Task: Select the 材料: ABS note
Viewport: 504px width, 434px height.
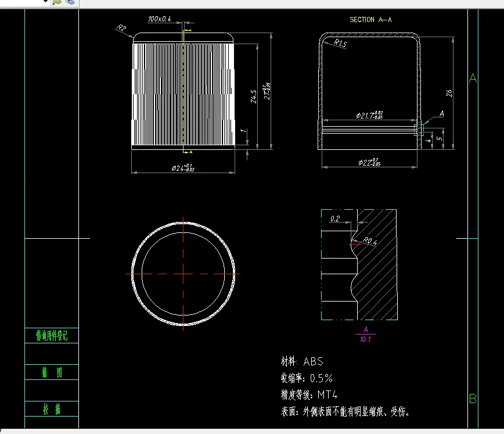Action: 302,361
